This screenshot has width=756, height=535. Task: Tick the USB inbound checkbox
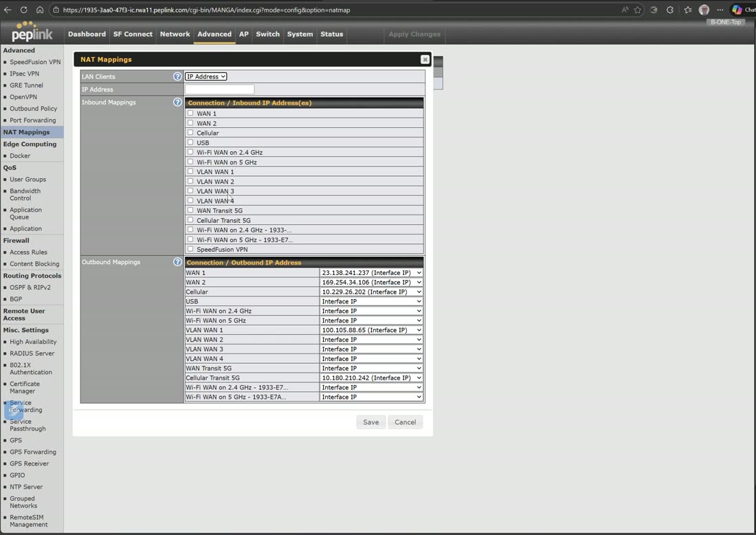coord(190,142)
